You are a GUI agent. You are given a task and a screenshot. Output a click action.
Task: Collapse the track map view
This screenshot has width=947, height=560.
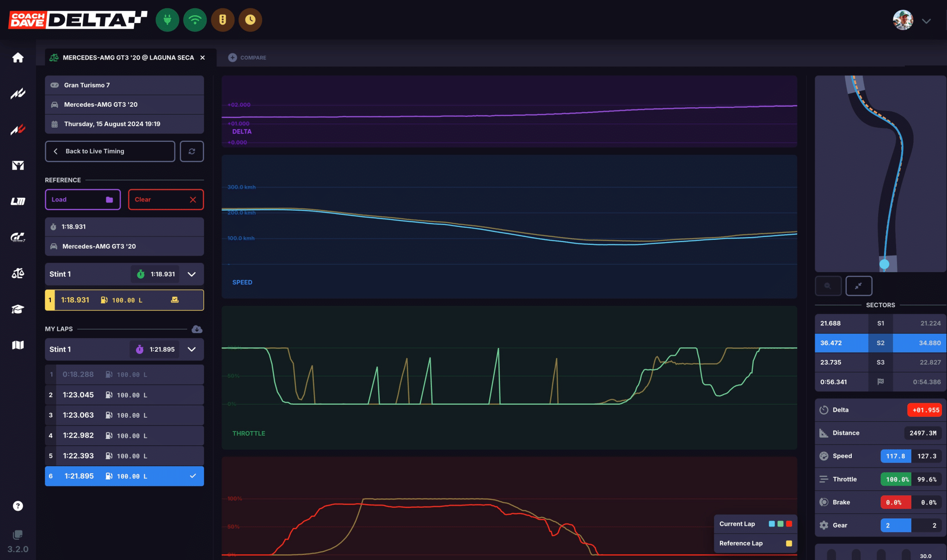(x=859, y=286)
